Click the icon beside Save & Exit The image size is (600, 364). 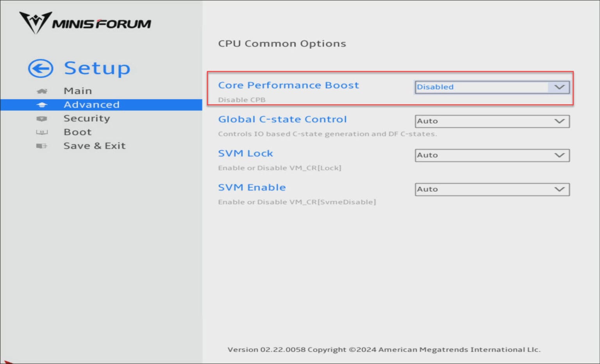pos(42,146)
